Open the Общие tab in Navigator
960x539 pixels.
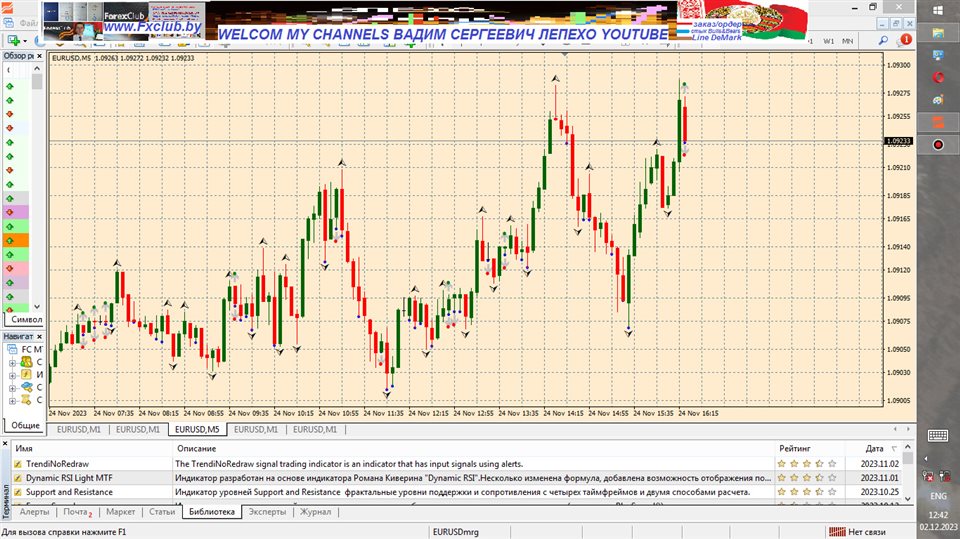pyautogui.click(x=25, y=425)
